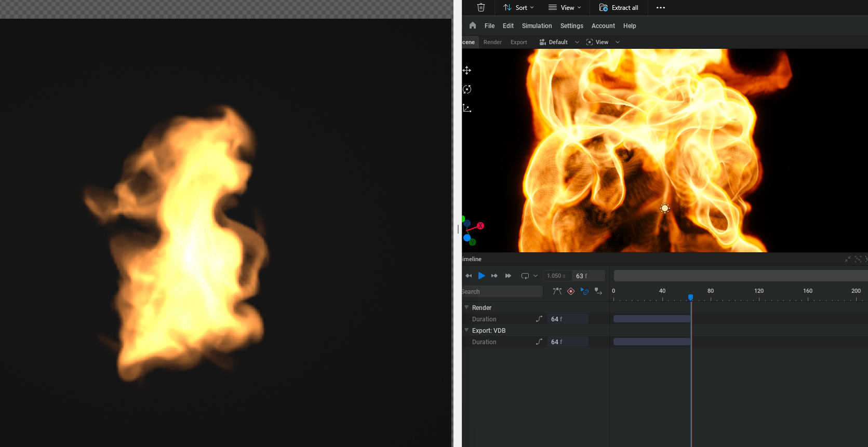This screenshot has height=447, width=868.
Task: Click the timeline range scrollbar above the ruler
Action: pos(741,276)
